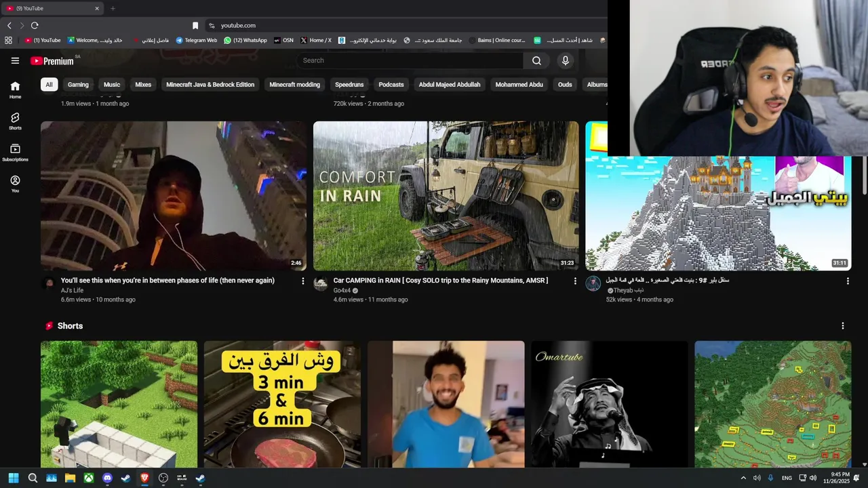The height and width of the screenshot is (488, 868).
Task: Open the Short with man in blue shirt
Action: pos(446,404)
